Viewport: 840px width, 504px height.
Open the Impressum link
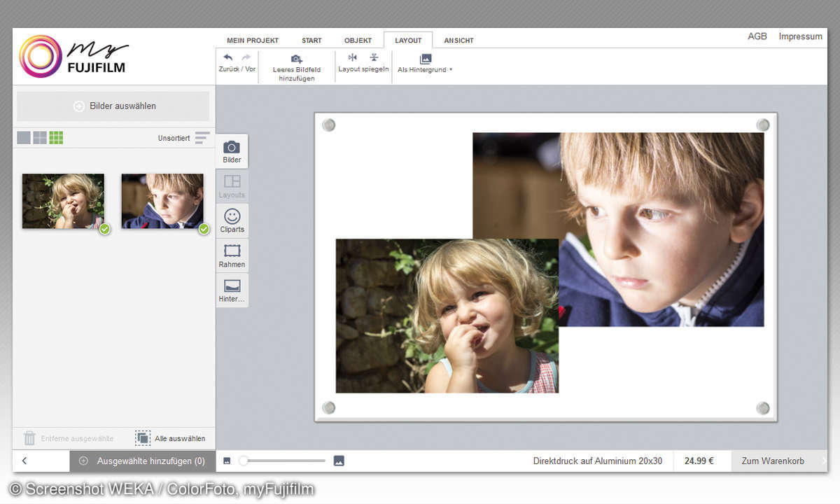[x=800, y=36]
